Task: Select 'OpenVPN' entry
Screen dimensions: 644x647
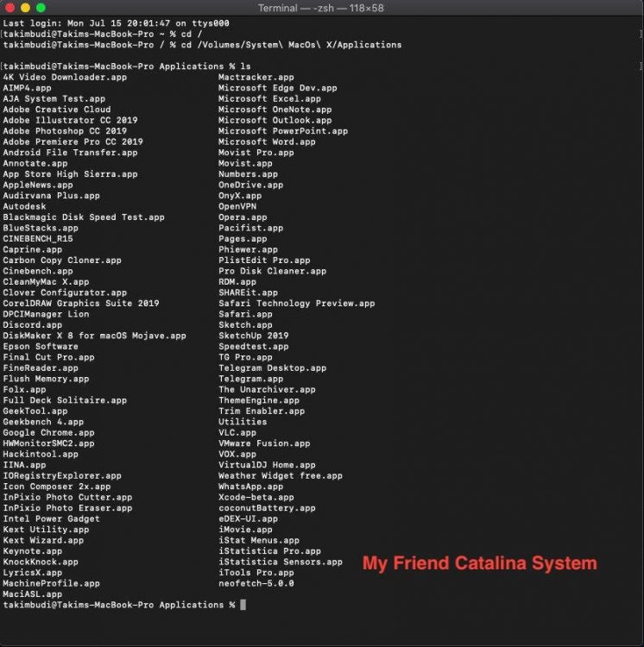Action: pyautogui.click(x=237, y=206)
